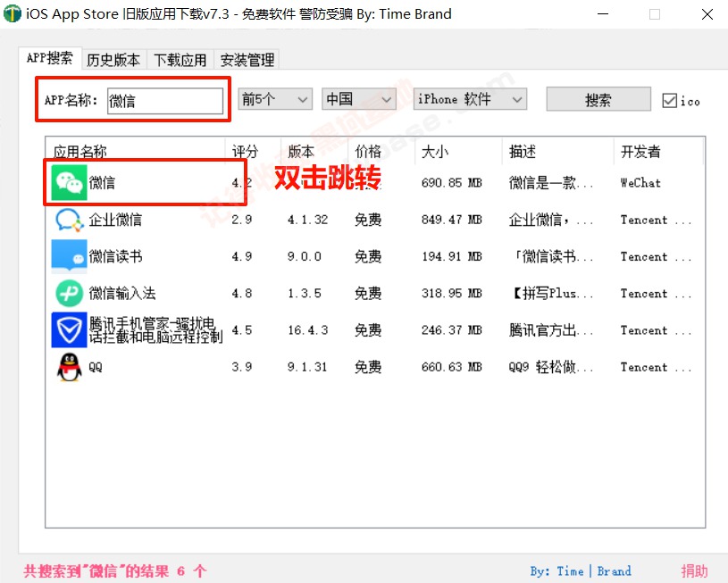Click the 搜索 search button

(597, 99)
